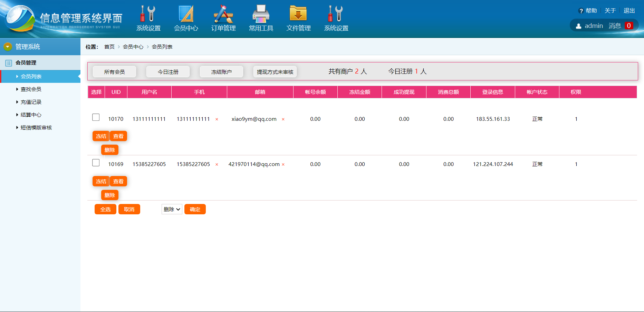644x312 pixels.
Task: Click 删除 for UID 10169 row
Action: (110, 195)
